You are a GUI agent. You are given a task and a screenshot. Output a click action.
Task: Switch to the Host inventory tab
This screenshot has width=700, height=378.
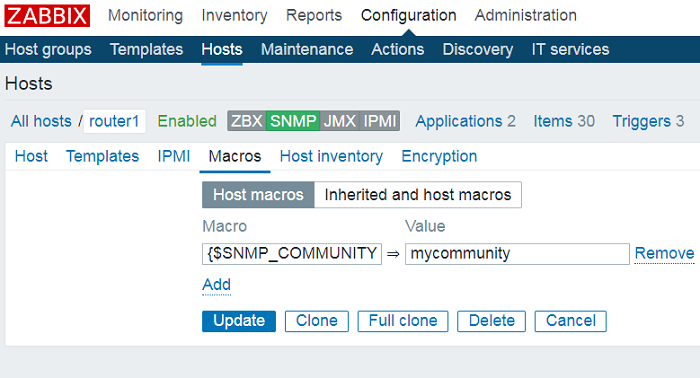[331, 157]
